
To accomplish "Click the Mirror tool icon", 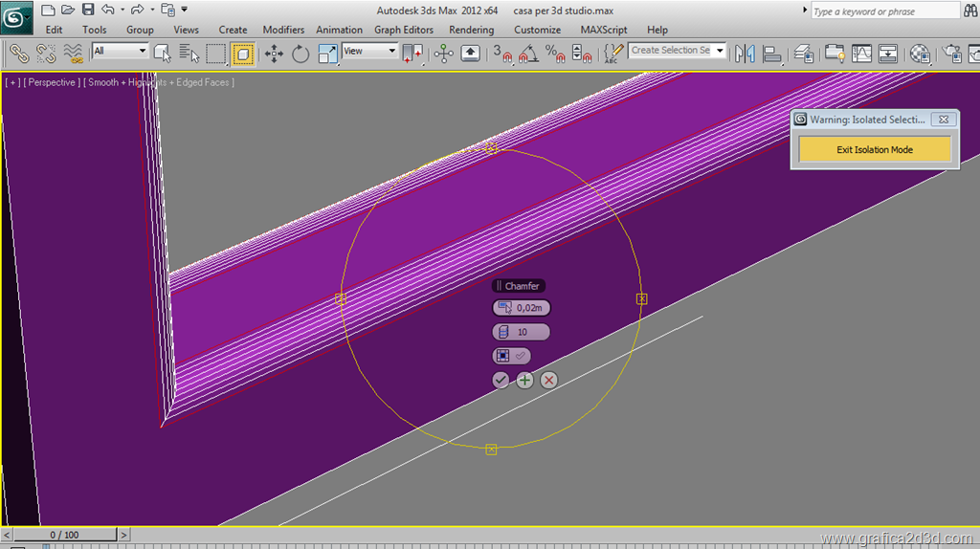I will tap(745, 54).
